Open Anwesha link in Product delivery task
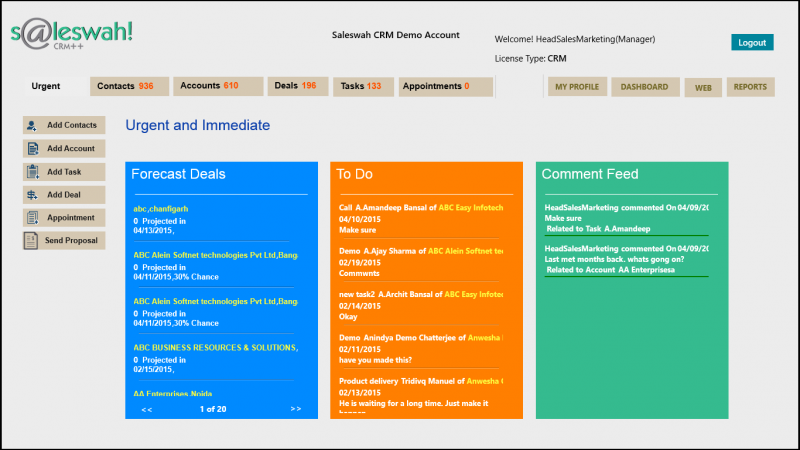 tap(485, 381)
